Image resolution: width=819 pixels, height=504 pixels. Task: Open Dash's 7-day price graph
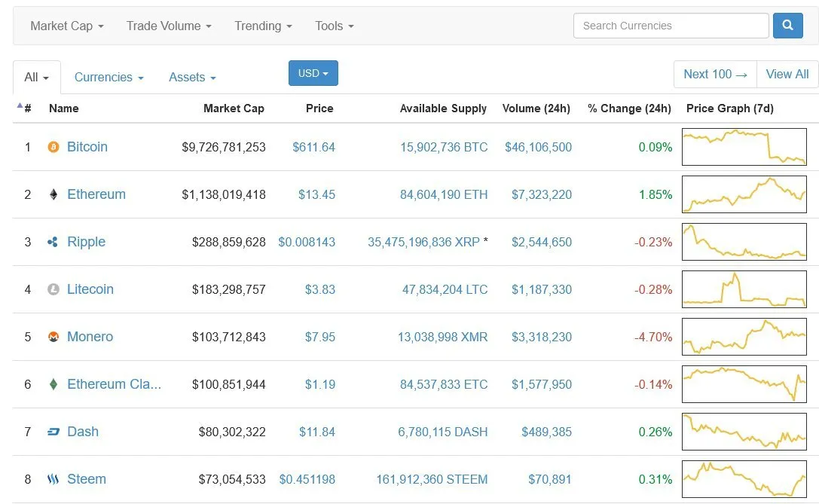tap(744, 432)
